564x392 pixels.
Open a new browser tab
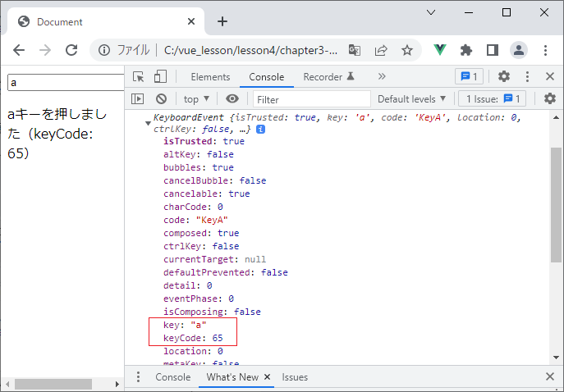[x=222, y=21]
